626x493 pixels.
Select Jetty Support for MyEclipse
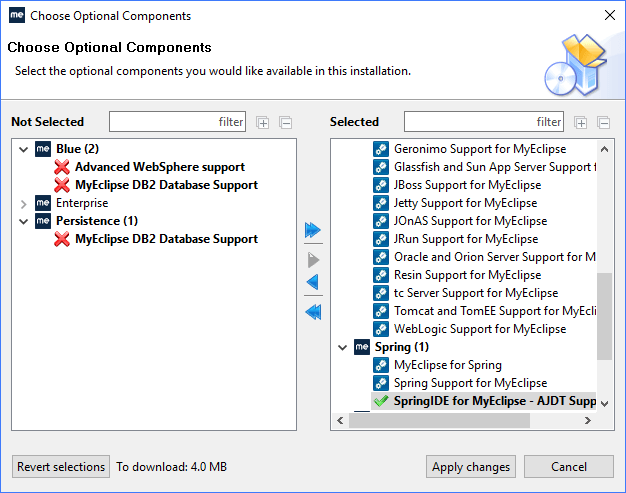coord(466,203)
